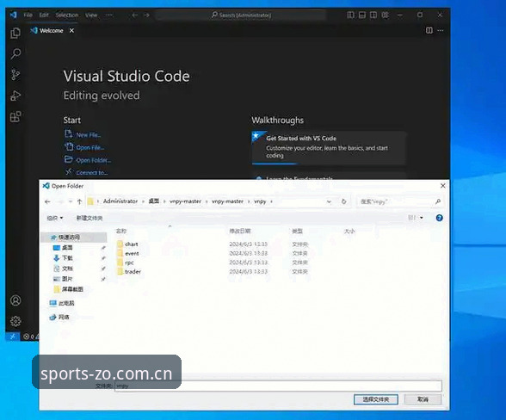Open dialog help question mark icon
The image size is (506, 420).
tap(439, 218)
